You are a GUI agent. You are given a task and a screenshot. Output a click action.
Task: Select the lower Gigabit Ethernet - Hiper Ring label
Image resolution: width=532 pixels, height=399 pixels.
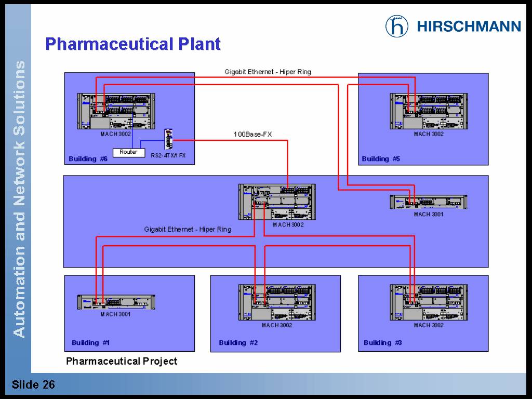188,229
